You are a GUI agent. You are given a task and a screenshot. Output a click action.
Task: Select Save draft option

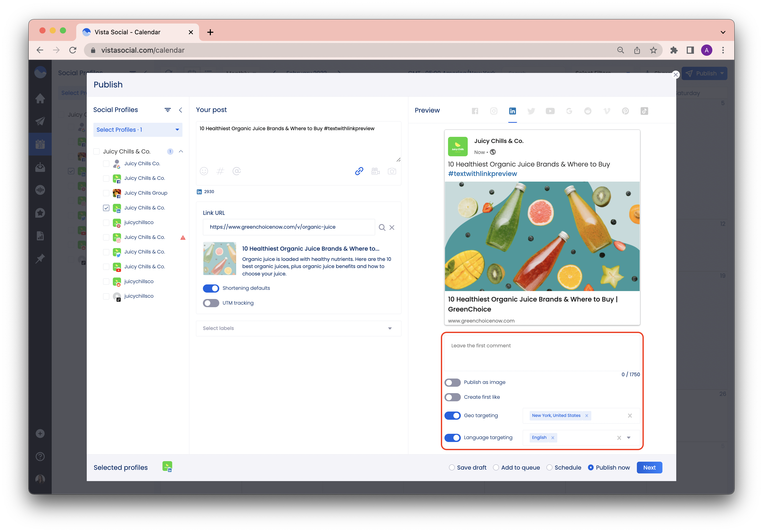click(452, 468)
